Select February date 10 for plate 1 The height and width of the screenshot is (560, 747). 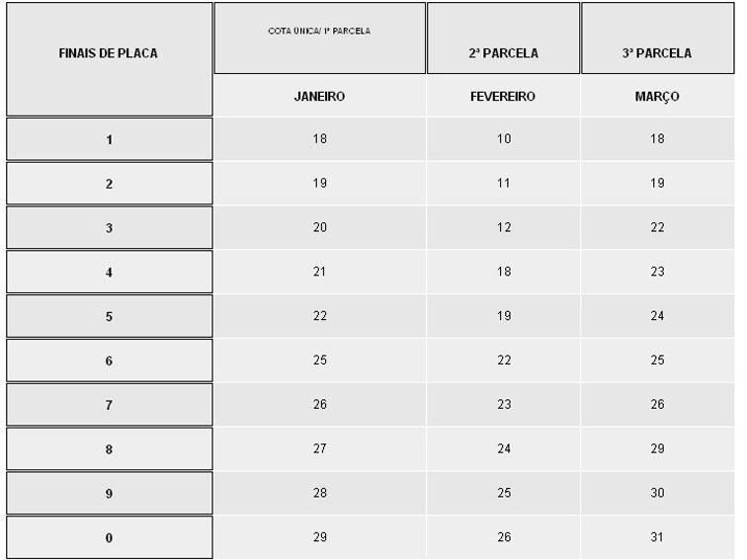504,139
